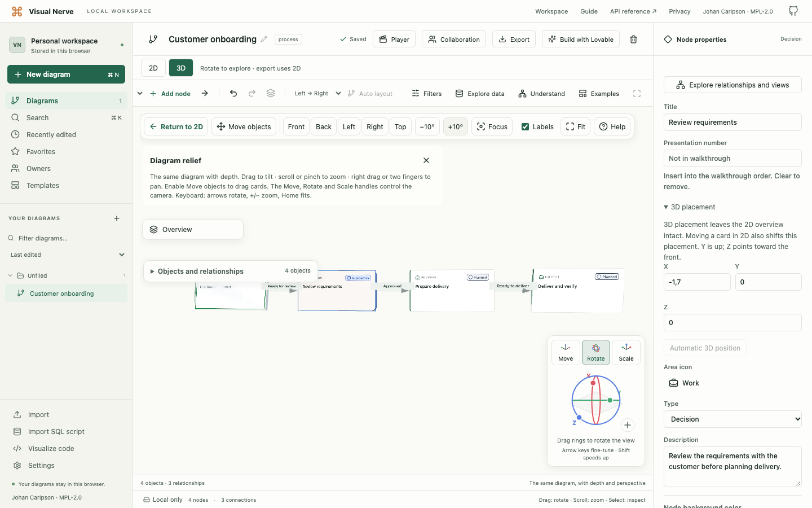Image resolution: width=812 pixels, height=508 pixels.
Task: Open Personal workspace switcher
Action: pyautogui.click(x=66, y=45)
